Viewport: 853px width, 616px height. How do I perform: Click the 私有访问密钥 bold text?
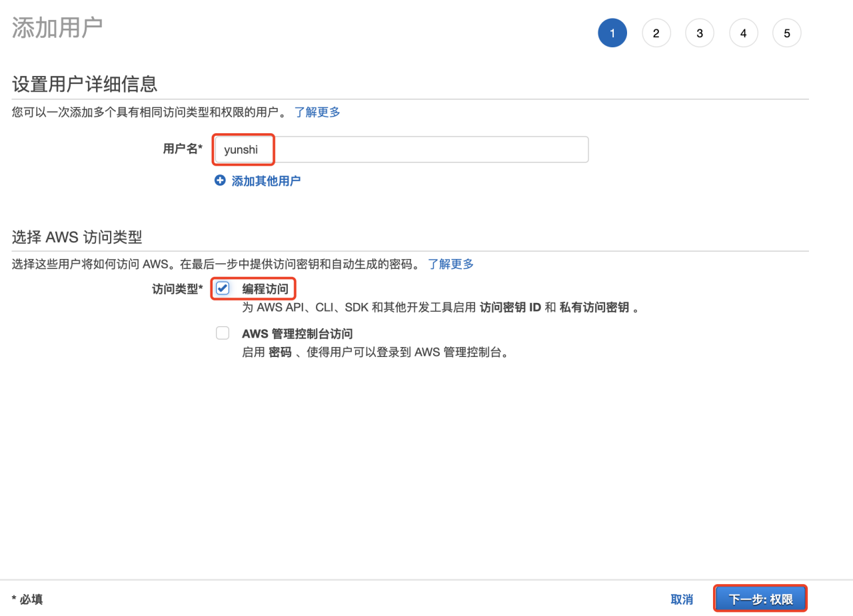(594, 308)
